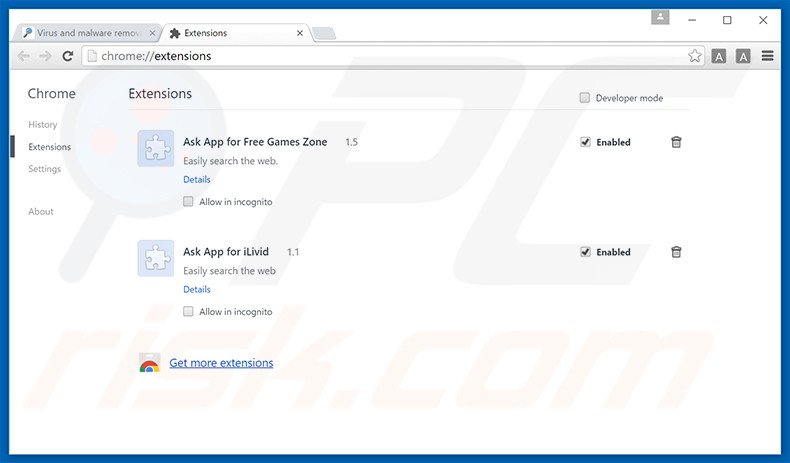Screen dimensions: 790x463
Task: Reload the extensions page
Action: tap(68, 56)
